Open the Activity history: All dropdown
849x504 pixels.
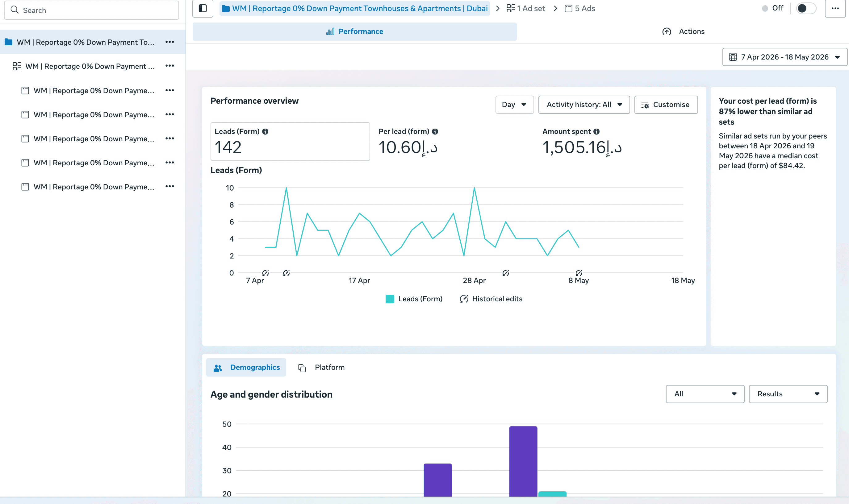pos(584,105)
